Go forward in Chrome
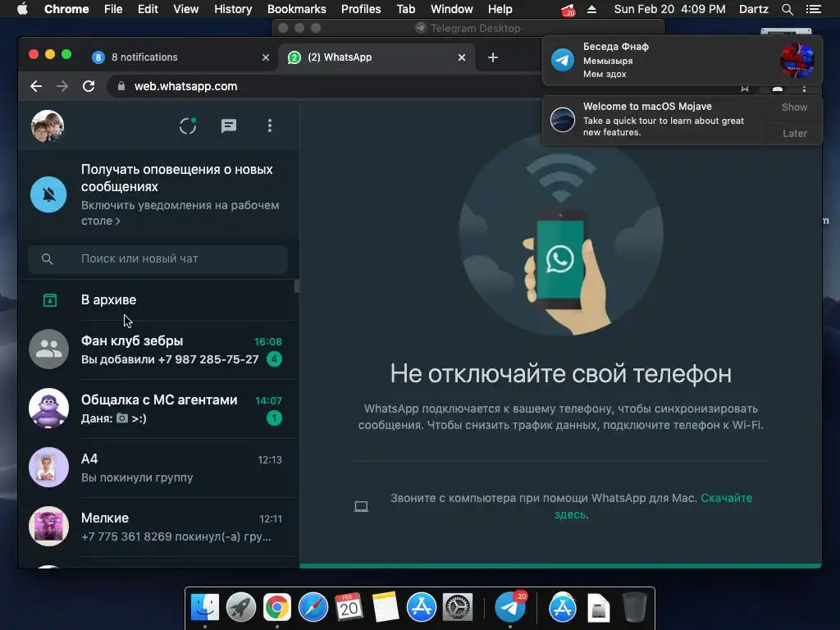The width and height of the screenshot is (840, 630). (x=62, y=86)
